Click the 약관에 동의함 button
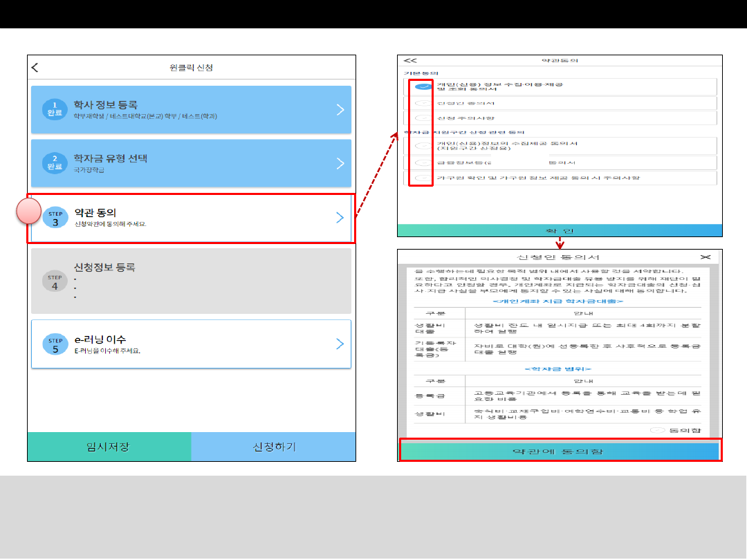Screen dimensions: 747x560 pyautogui.click(x=560, y=451)
